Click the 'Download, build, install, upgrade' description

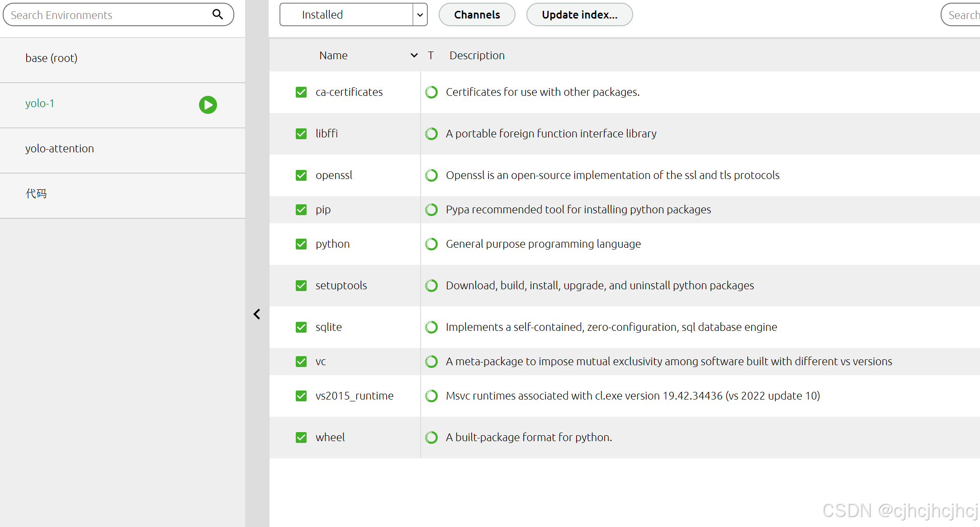[600, 286]
